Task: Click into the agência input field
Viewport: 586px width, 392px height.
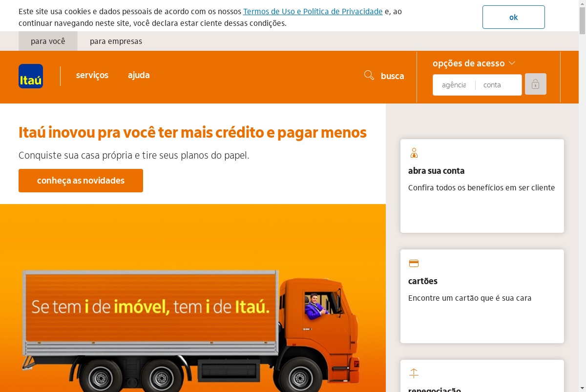Action: click(x=454, y=85)
